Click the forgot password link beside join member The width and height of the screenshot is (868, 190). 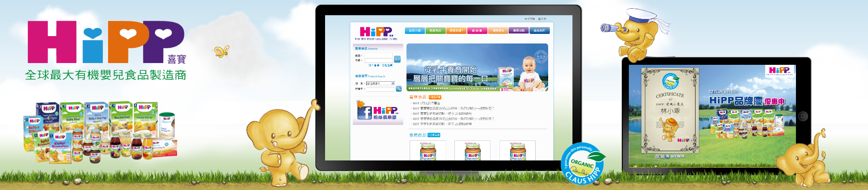(387, 65)
